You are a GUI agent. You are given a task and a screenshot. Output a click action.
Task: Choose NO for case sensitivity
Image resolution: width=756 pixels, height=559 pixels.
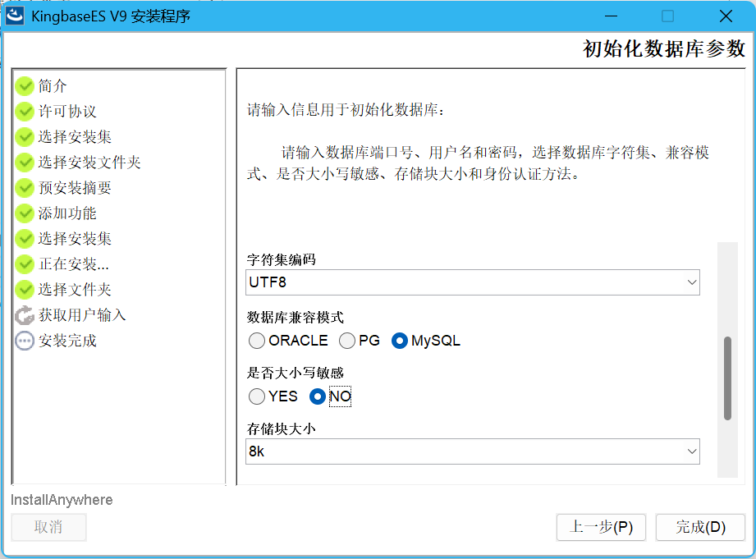(x=317, y=396)
